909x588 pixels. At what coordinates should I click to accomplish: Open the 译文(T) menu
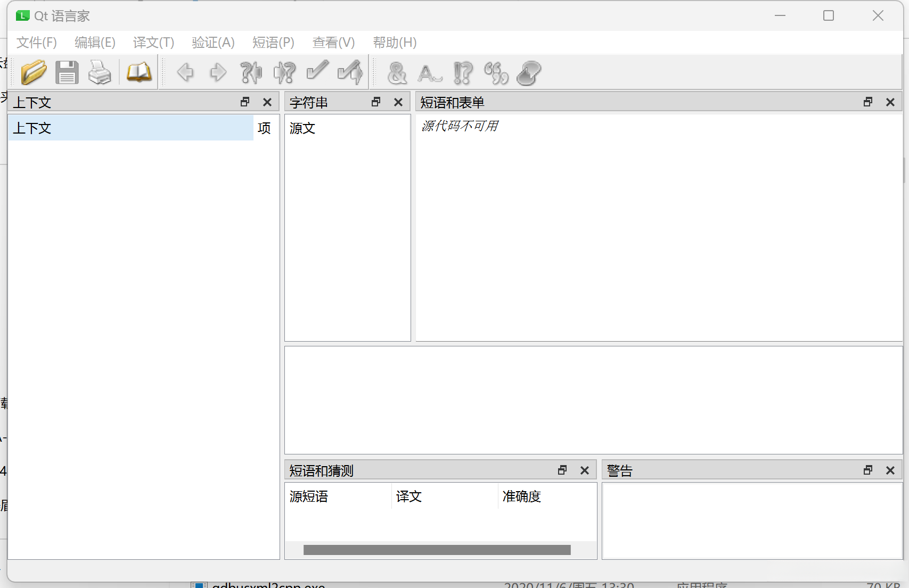154,43
